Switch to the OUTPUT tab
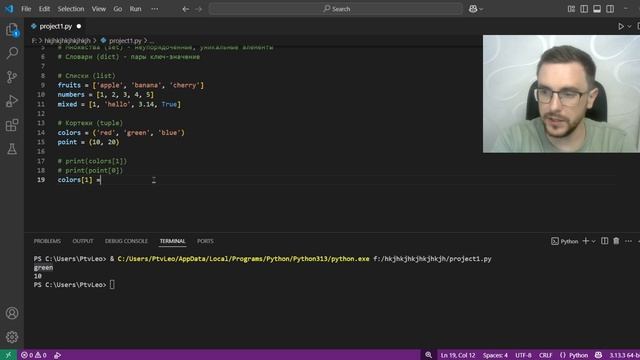This screenshot has width=640, height=360. click(83, 241)
